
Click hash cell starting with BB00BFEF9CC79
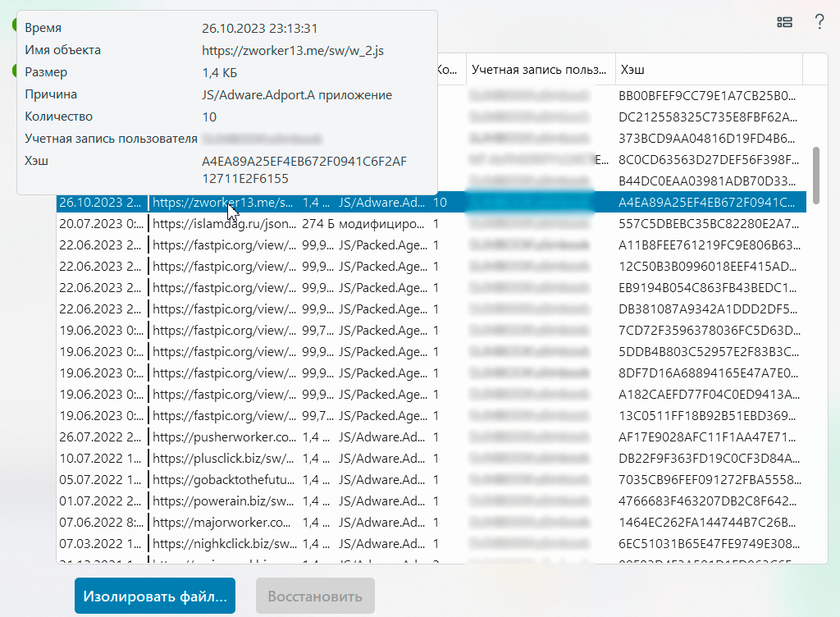(705, 95)
